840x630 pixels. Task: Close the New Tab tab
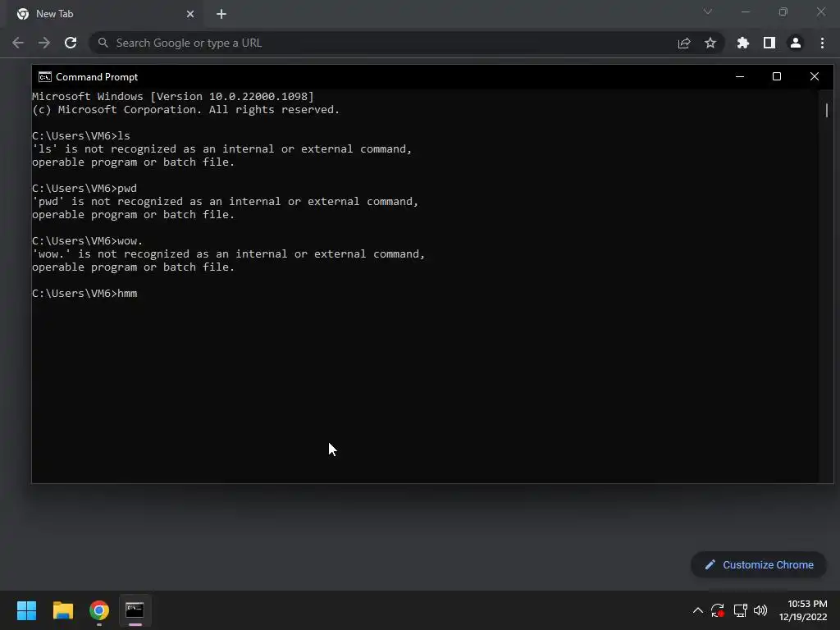[190, 14]
